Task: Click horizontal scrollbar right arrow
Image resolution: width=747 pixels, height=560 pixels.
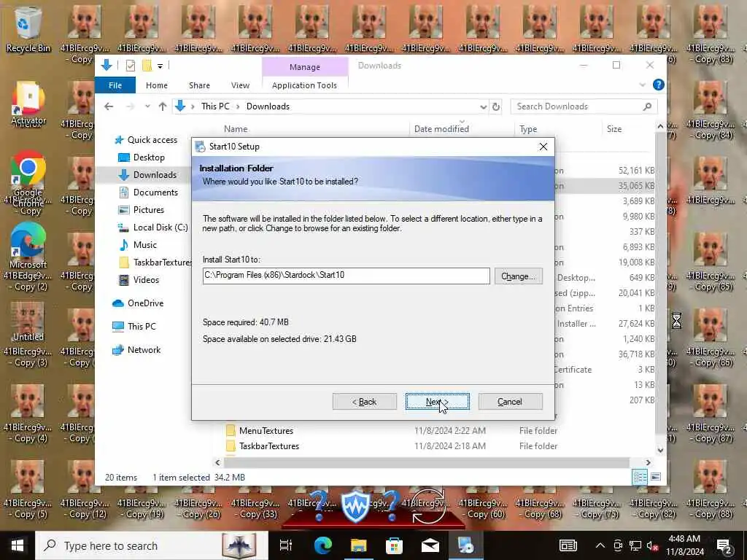Action: click(648, 462)
